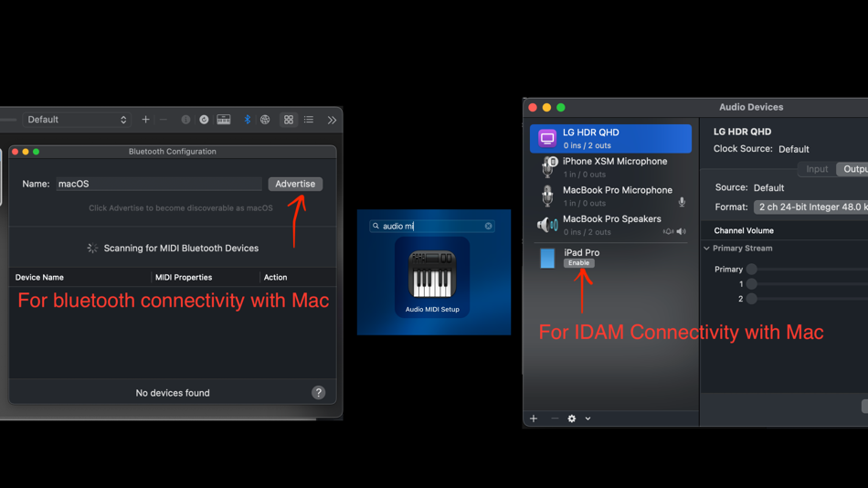Click the channel 2 volume slider knob
Screen dimensions: 868x488
coord(751,299)
